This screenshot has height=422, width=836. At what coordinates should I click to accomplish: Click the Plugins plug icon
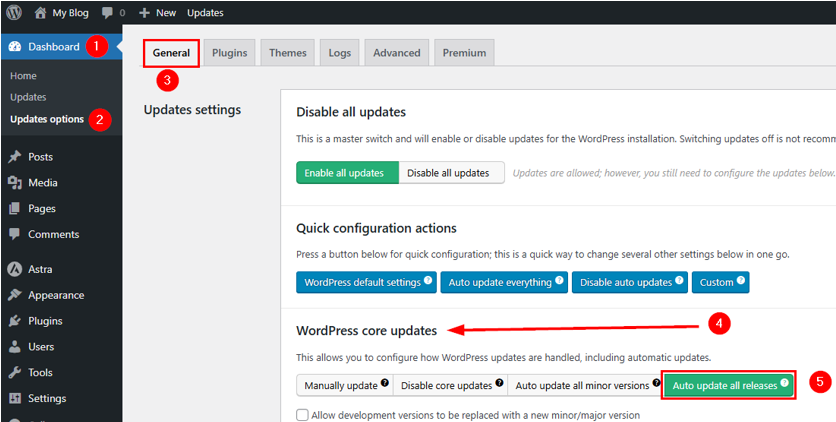click(x=15, y=321)
